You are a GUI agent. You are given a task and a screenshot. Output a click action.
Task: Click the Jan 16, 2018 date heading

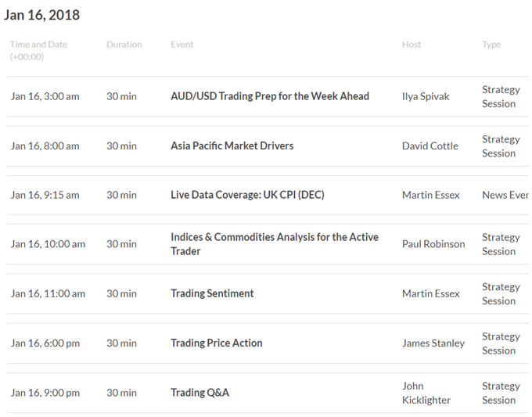[41, 15]
